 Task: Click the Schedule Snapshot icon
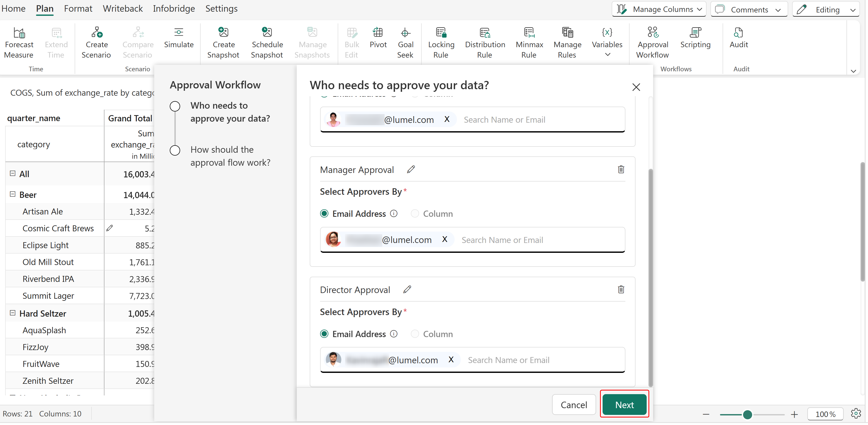tap(267, 33)
